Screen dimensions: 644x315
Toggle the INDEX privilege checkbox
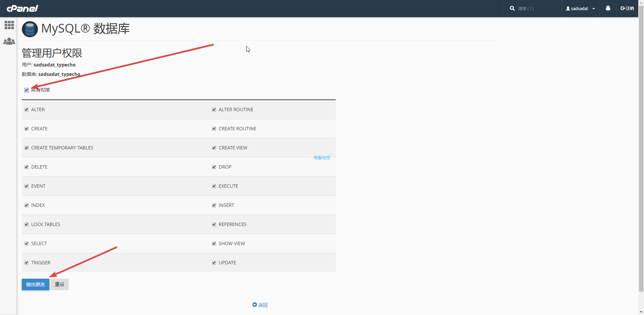[x=26, y=205]
